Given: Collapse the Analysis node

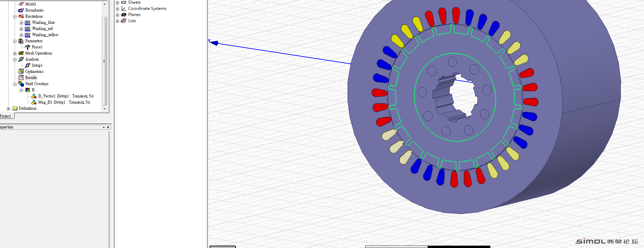Looking at the screenshot, I should (x=15, y=60).
